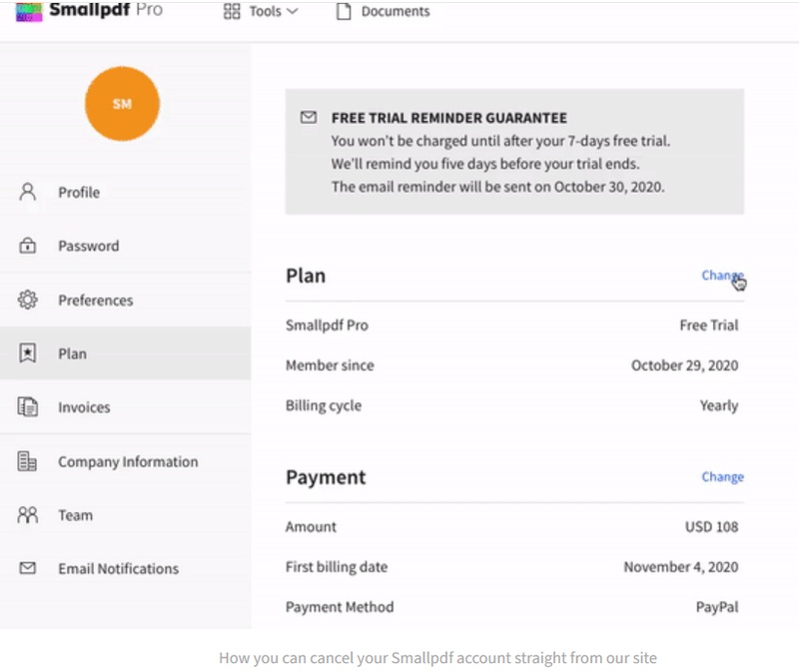Open the Tools menu label

[x=265, y=11]
